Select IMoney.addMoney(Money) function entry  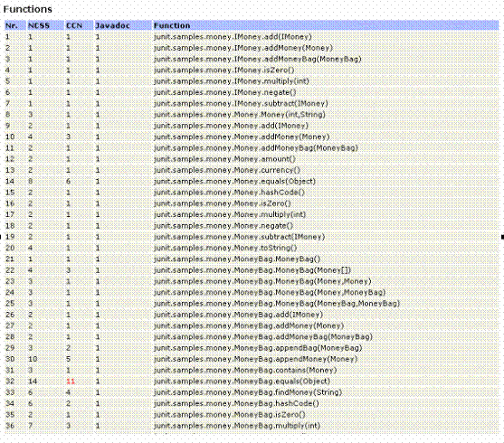(x=243, y=48)
